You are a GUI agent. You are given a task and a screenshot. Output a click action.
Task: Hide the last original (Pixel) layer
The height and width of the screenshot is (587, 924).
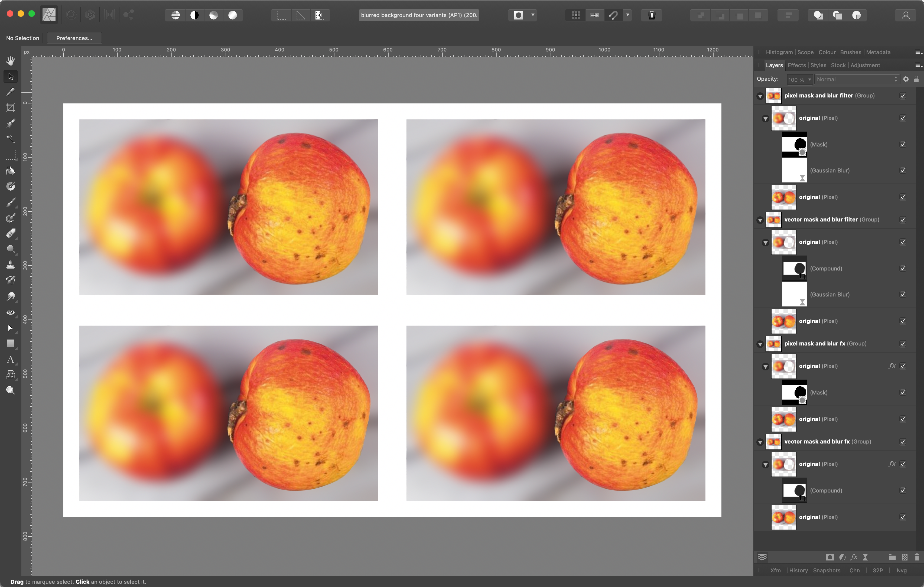coord(903,517)
